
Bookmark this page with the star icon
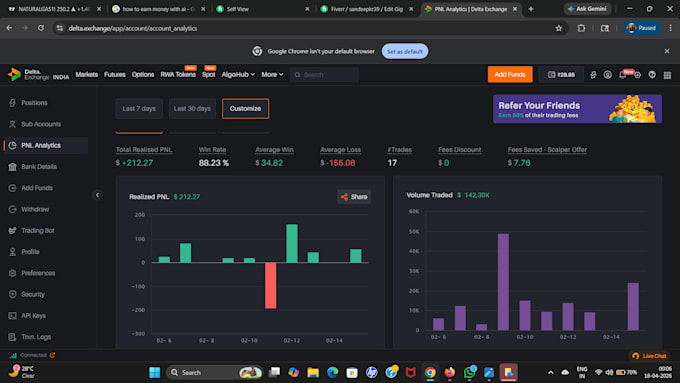(x=559, y=28)
